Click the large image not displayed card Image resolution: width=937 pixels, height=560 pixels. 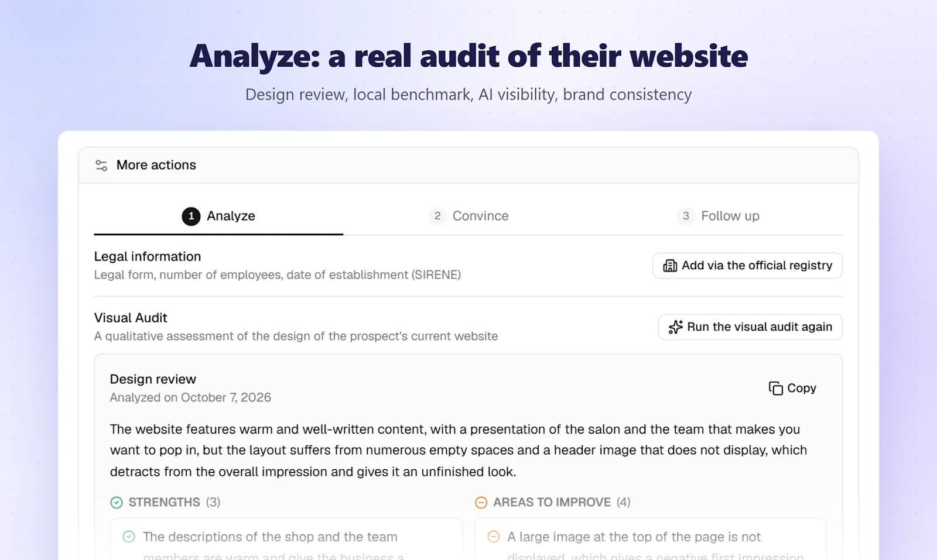pyautogui.click(x=651, y=539)
